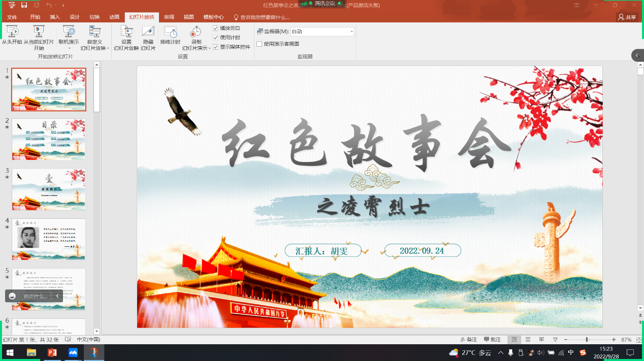Uncheck the 播放旁白 checkbox
The width and height of the screenshot is (644, 361).
216,28
